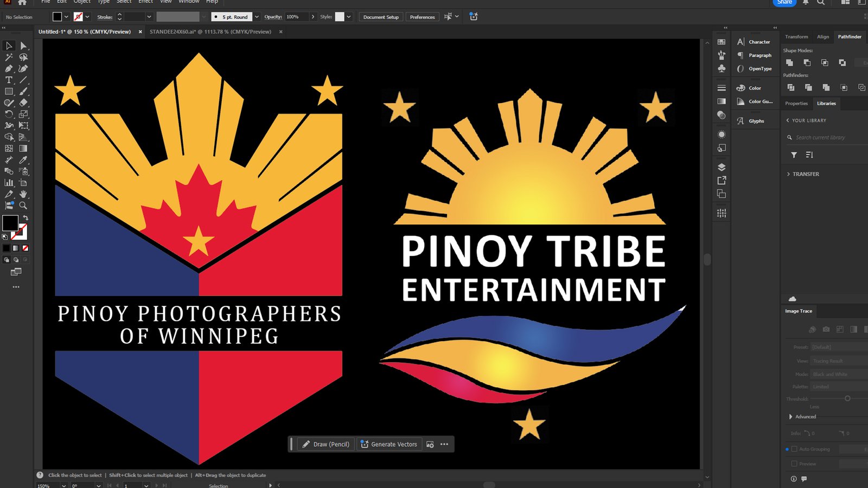The image size is (868, 488).
Task: Select the Rectangle tool
Action: (x=9, y=91)
